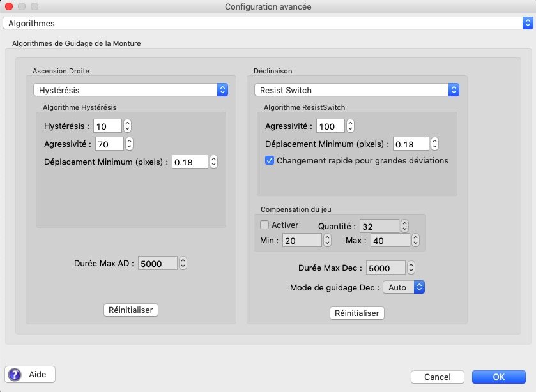Click the Min field showing 20
Viewport: 536px width, 392px height.
point(302,240)
